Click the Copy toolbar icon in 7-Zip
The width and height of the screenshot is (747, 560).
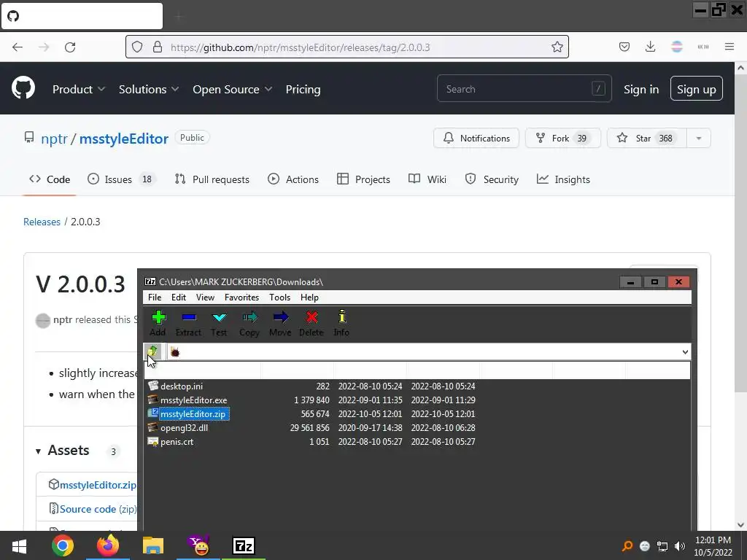point(249,323)
